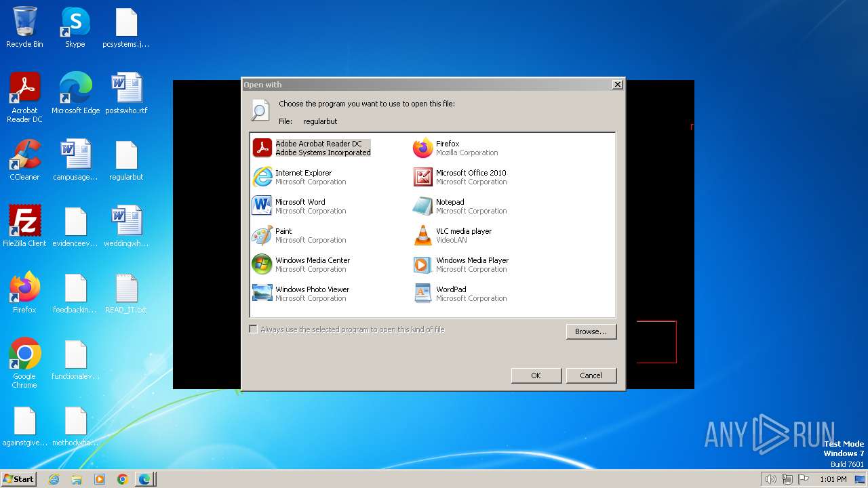Open Windows Media Player taskbar icon
Viewport: 868px width, 488px height.
coord(100,479)
